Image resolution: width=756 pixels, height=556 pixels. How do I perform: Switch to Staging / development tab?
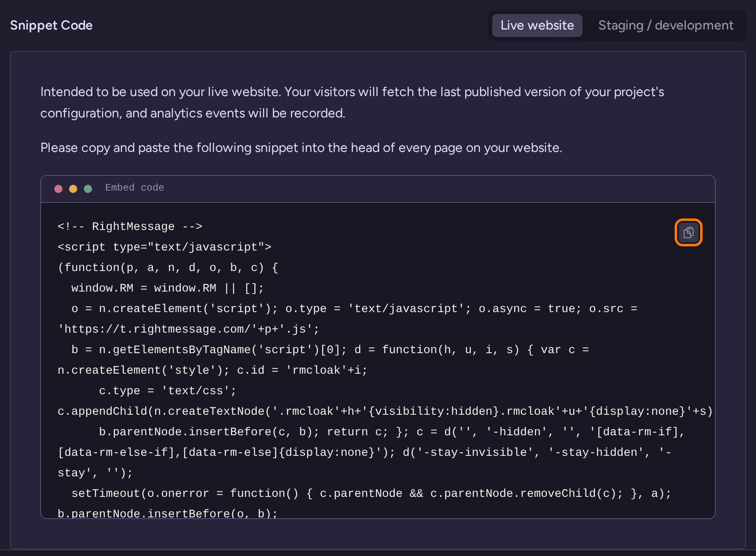coord(666,25)
